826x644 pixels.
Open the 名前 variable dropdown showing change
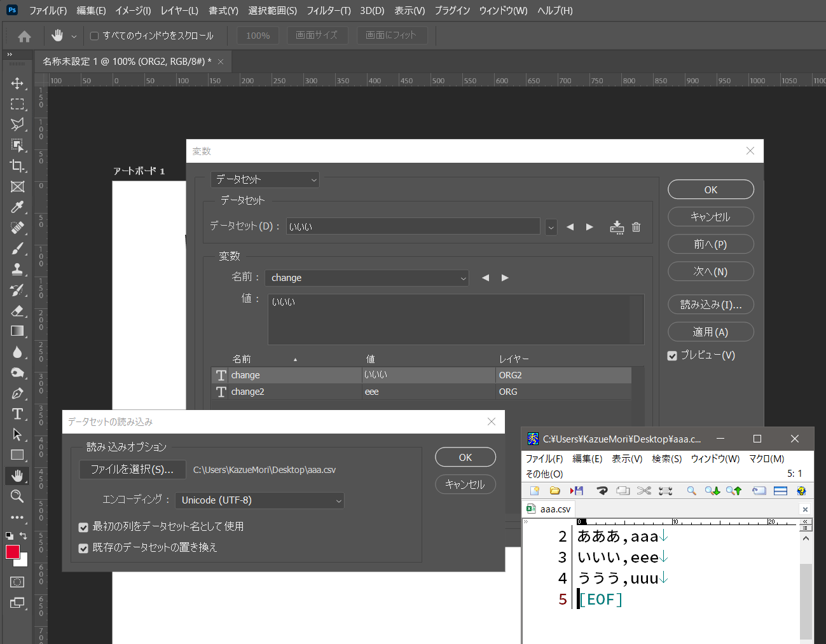tap(367, 278)
